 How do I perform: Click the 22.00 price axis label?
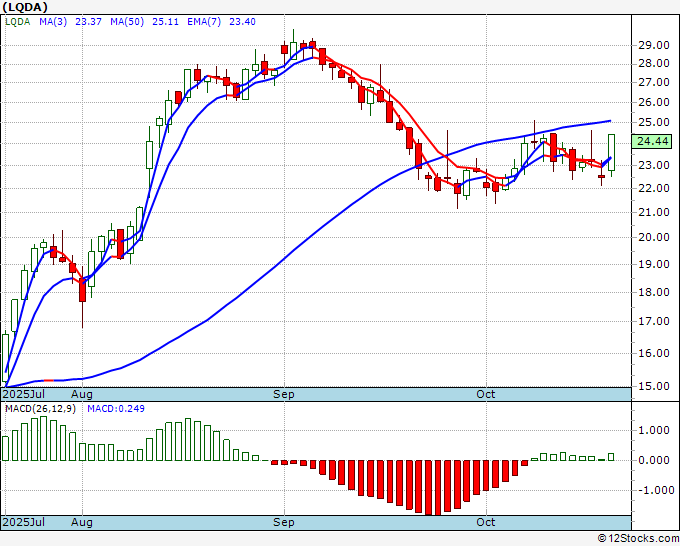654,188
